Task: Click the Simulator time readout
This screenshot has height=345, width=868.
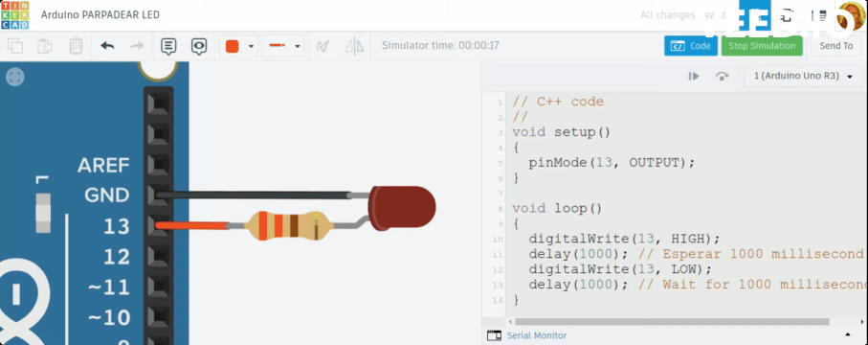Action: (440, 45)
